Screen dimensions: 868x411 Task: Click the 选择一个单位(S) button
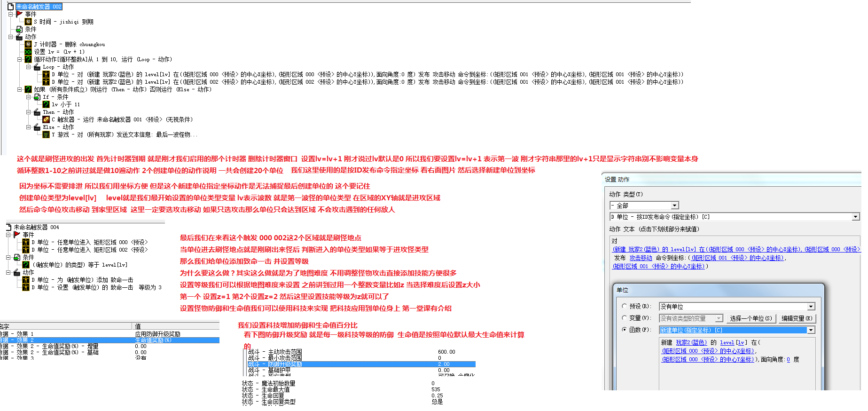click(751, 318)
